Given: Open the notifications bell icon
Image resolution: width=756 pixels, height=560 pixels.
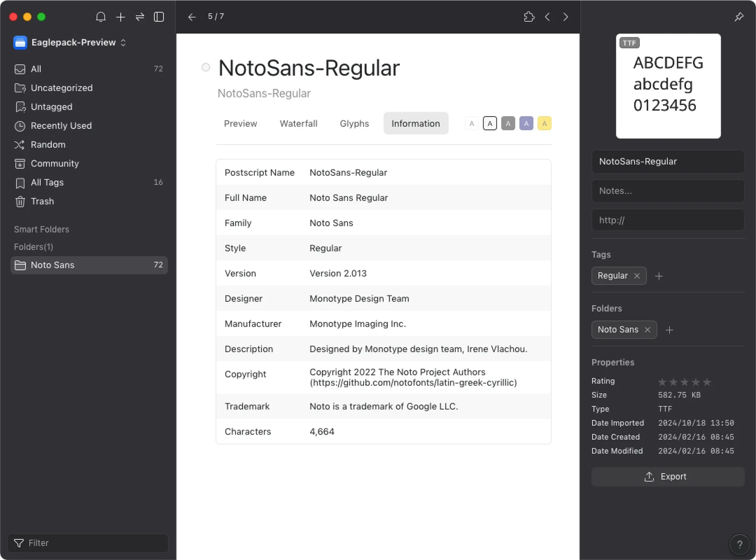Looking at the screenshot, I should (101, 17).
